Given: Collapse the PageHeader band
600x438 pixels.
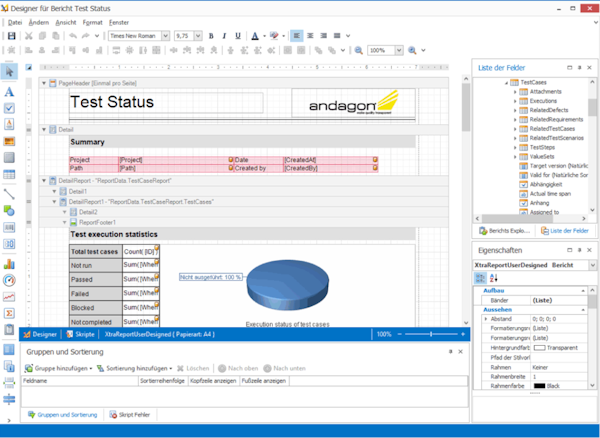Looking at the screenshot, I should tap(44, 83).
